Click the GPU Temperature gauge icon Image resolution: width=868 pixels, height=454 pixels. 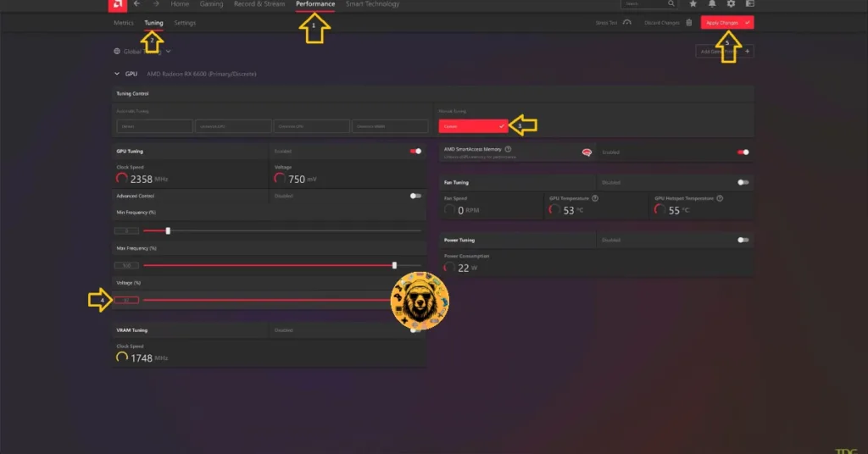point(554,209)
